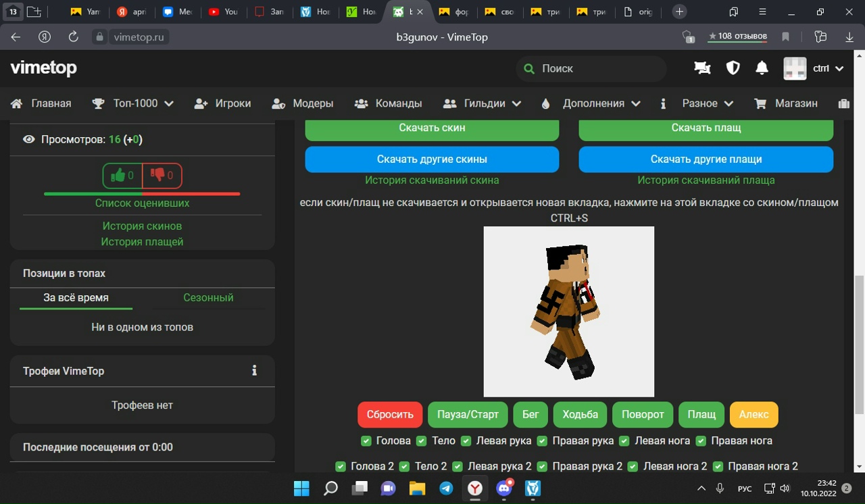Reload the page with the refresh icon
Viewport: 865px width, 504px height.
pyautogui.click(x=74, y=37)
